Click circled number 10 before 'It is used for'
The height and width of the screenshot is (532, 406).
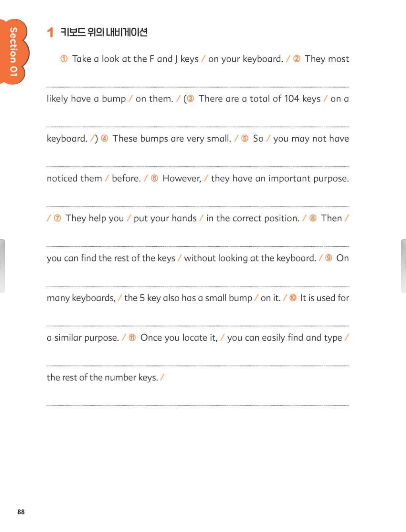(x=293, y=298)
